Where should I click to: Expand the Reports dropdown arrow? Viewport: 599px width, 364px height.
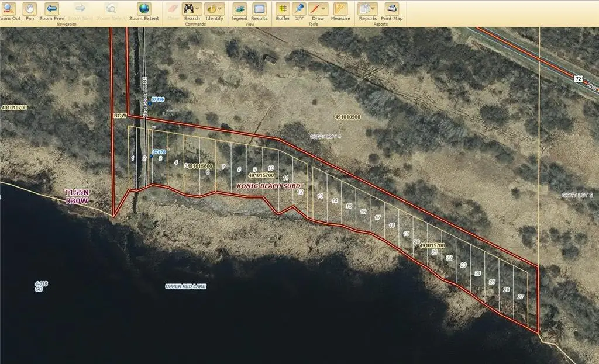point(373,8)
